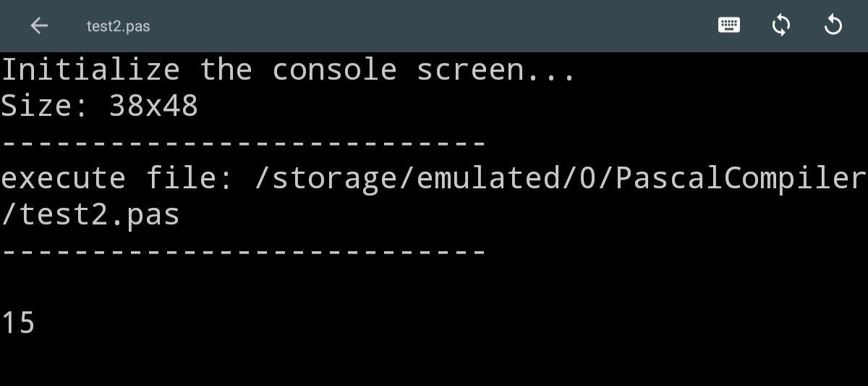
Task: Click the blank line above output 15
Action: pos(434,287)
